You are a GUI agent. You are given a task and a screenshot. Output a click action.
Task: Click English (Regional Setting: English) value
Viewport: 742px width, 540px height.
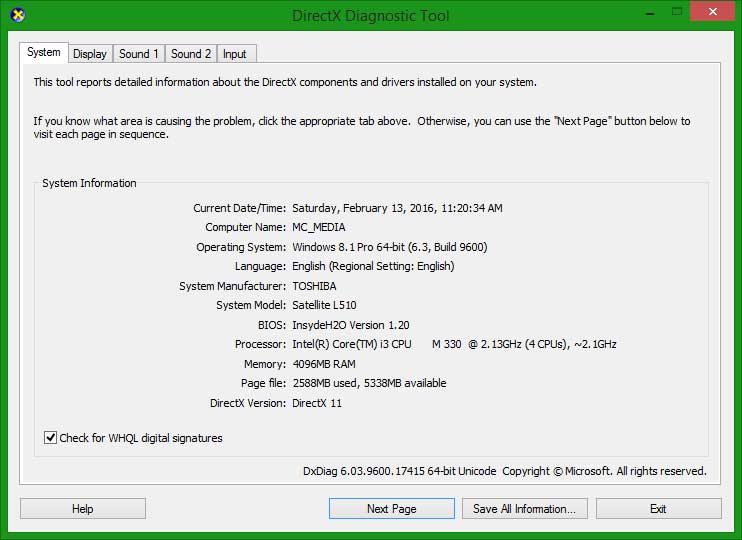(373, 266)
